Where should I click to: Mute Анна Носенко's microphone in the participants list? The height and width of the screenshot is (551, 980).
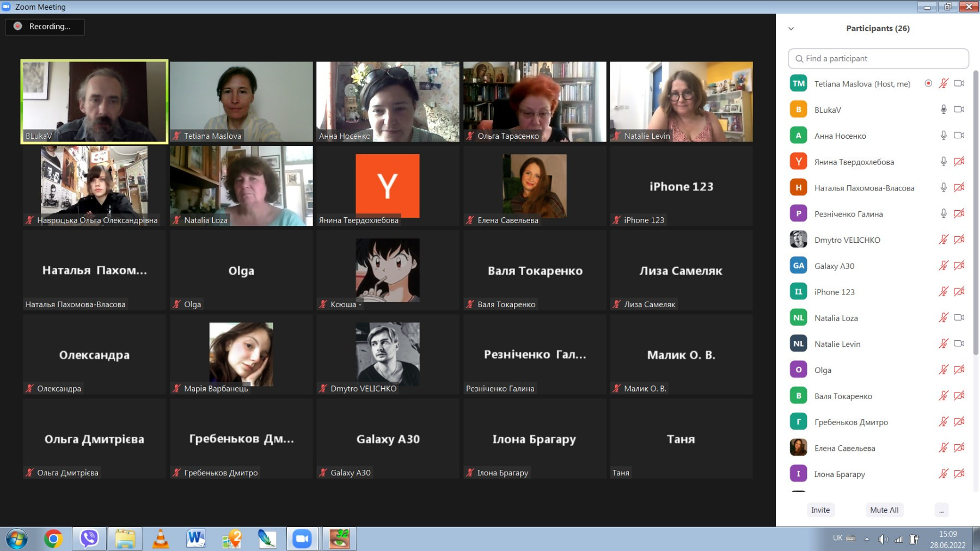944,136
